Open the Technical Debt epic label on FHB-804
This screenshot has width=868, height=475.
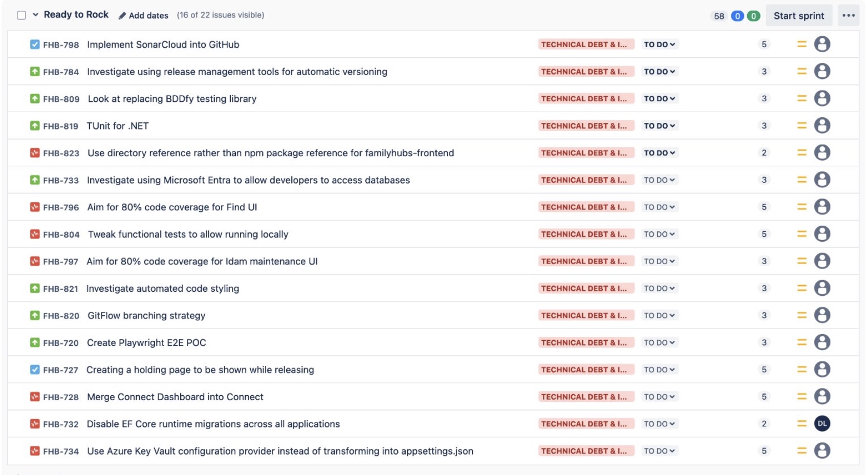click(586, 234)
